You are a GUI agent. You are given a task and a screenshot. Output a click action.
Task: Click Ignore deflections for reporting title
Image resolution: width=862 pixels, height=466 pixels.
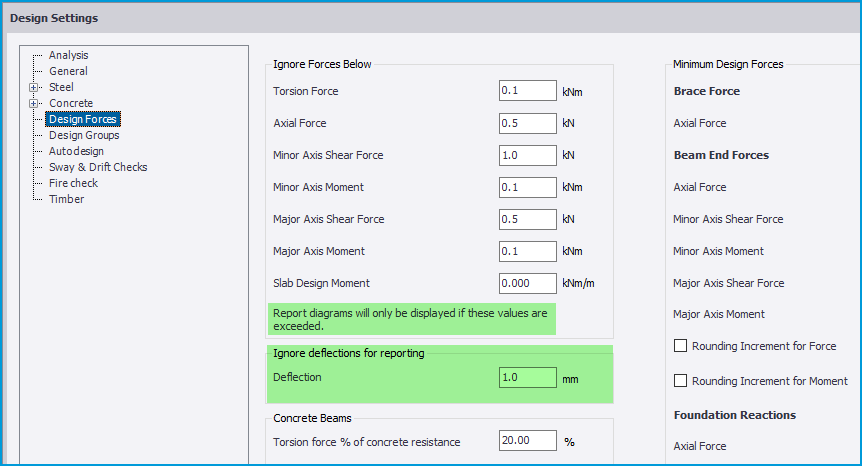pyautogui.click(x=349, y=353)
